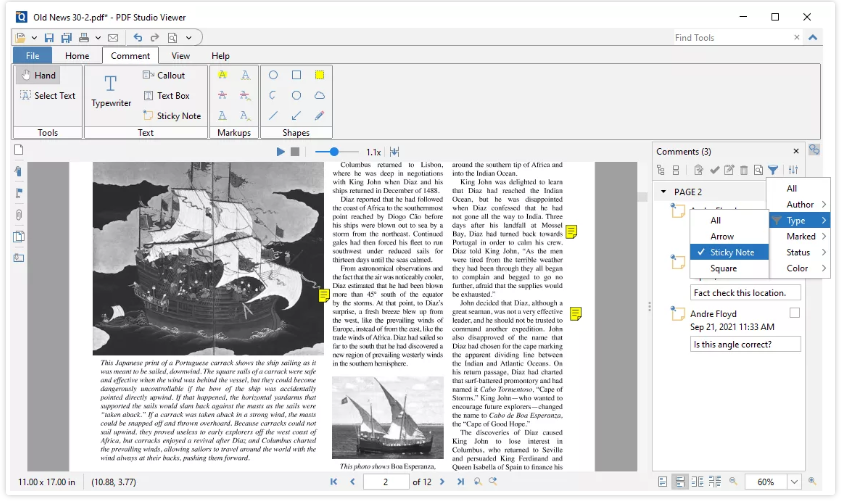Select Square in the type filter menu

point(730,268)
